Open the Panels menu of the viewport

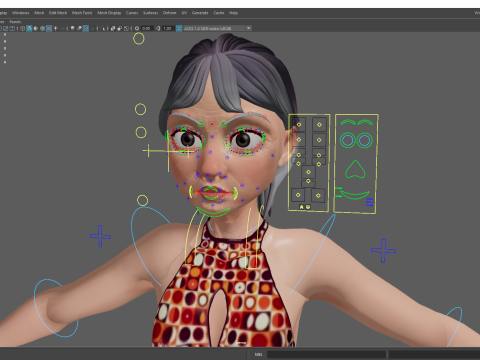pyautogui.click(x=15, y=22)
